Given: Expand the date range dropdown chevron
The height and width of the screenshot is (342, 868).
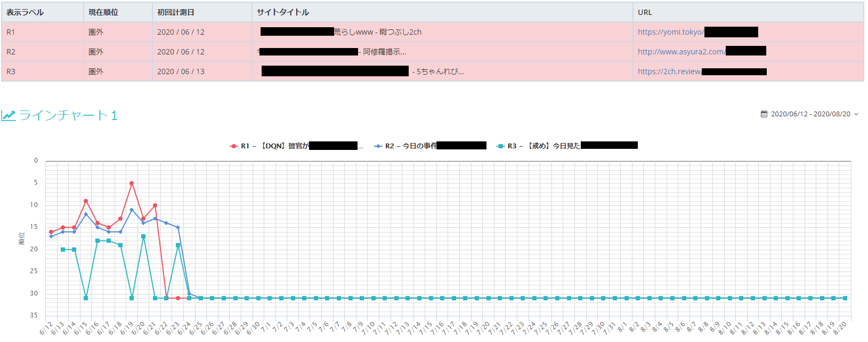Looking at the screenshot, I should [x=856, y=114].
